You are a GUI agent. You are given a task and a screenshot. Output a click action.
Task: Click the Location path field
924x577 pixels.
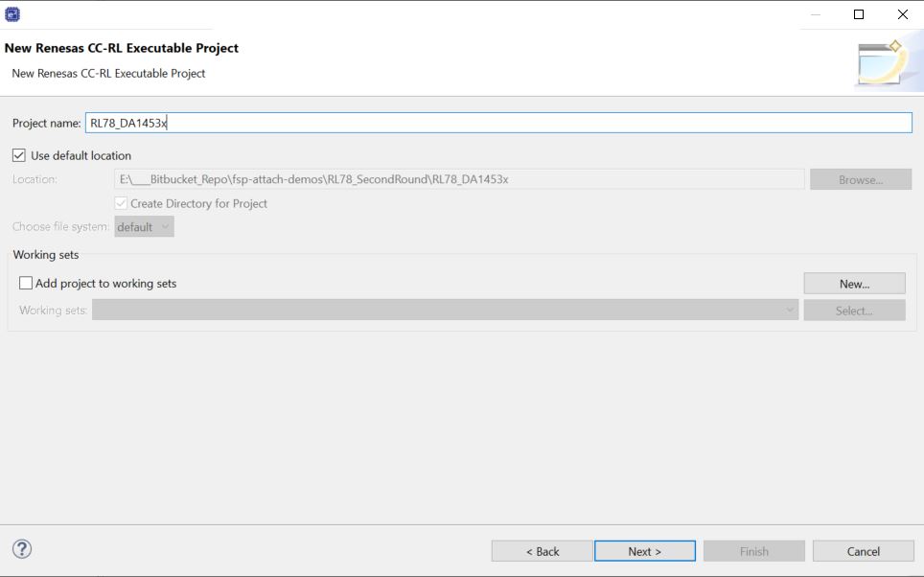(x=459, y=179)
